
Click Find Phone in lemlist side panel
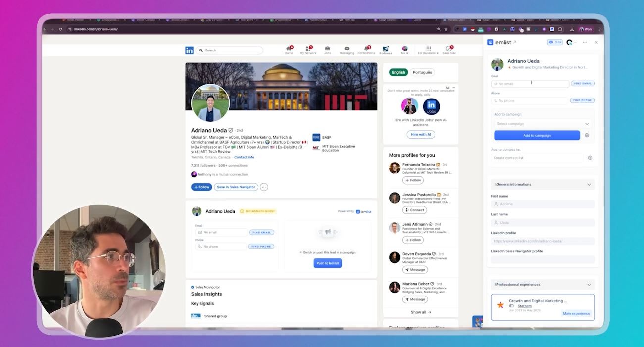[x=583, y=100]
